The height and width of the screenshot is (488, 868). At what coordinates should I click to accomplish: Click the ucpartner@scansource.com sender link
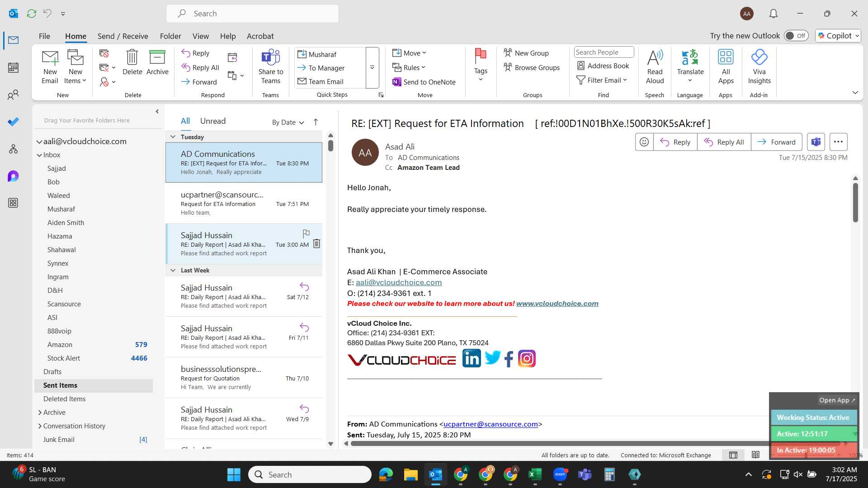click(491, 424)
